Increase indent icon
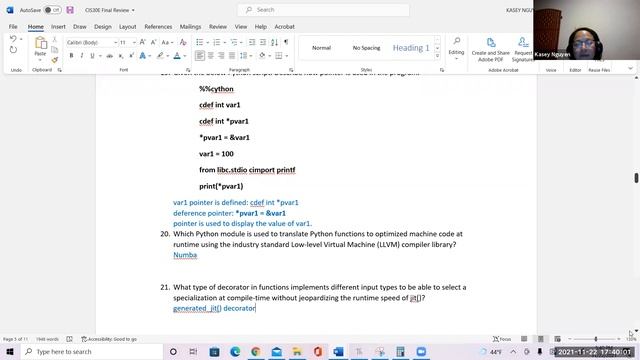This screenshot has width=640, height=360. click(263, 42)
